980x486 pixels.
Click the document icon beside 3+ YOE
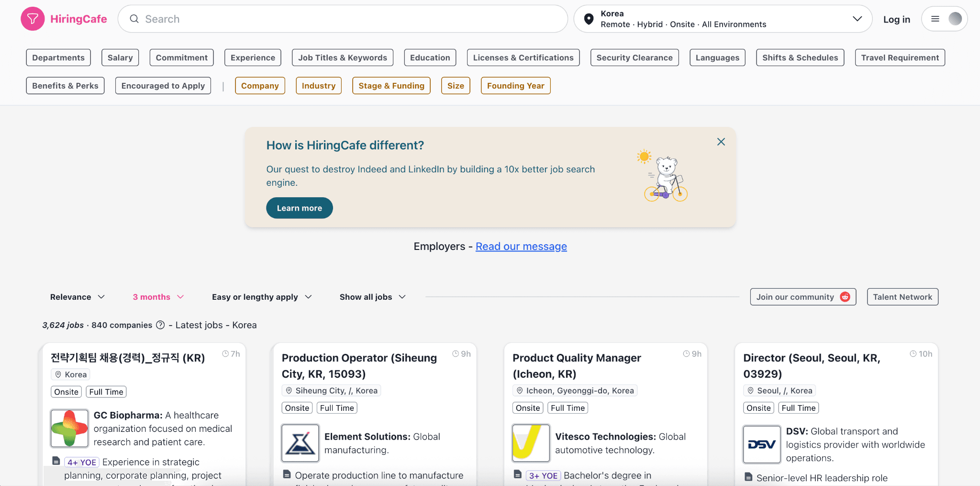click(x=517, y=475)
